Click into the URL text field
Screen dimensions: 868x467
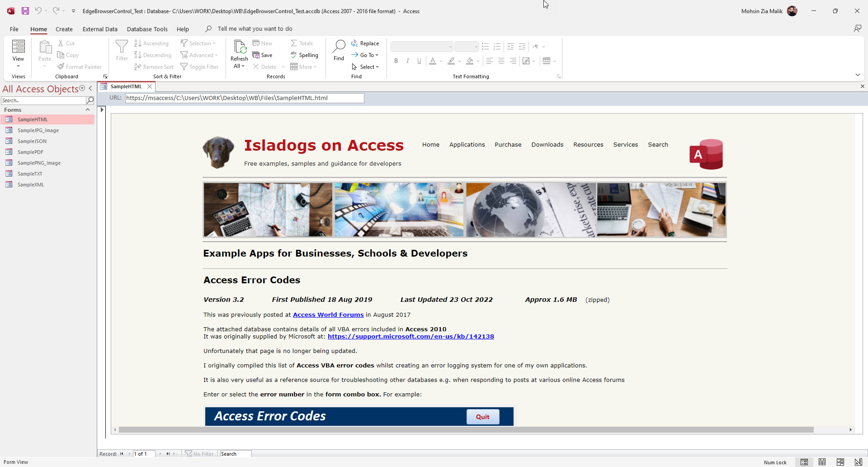245,98
